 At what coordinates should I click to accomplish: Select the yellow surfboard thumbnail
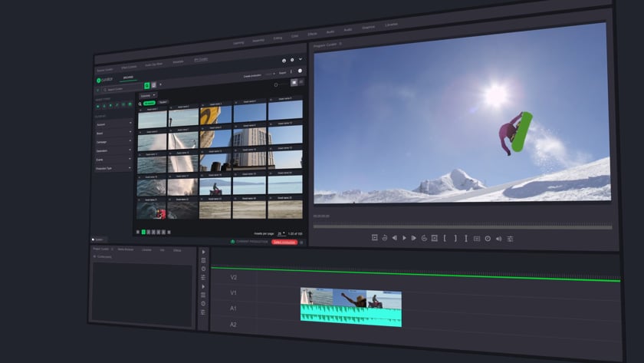point(215,115)
